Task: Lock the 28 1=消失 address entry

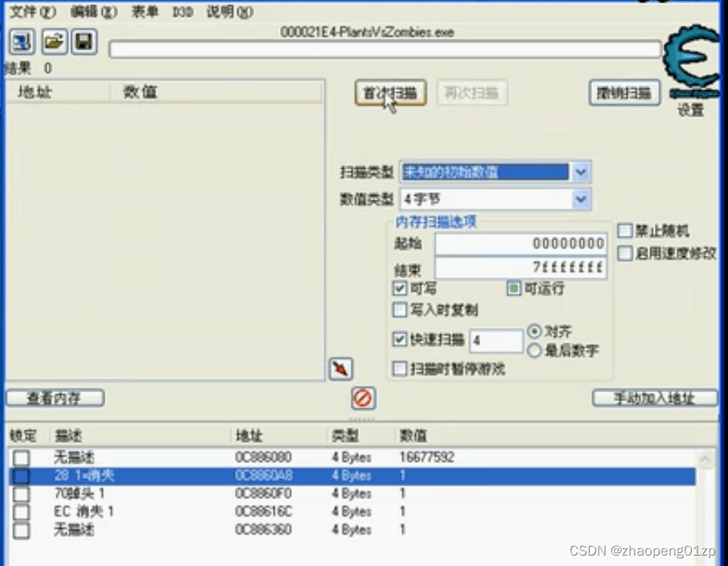Action: [22, 475]
